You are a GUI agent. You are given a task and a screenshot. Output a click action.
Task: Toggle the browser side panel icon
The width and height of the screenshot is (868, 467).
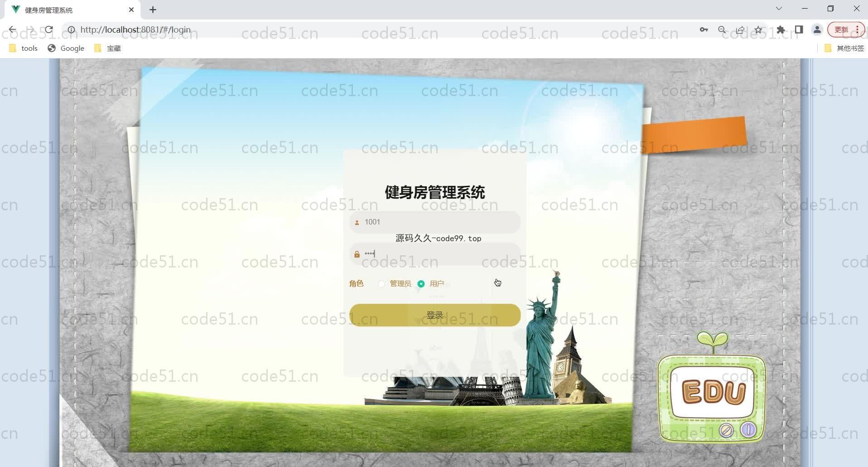click(799, 29)
